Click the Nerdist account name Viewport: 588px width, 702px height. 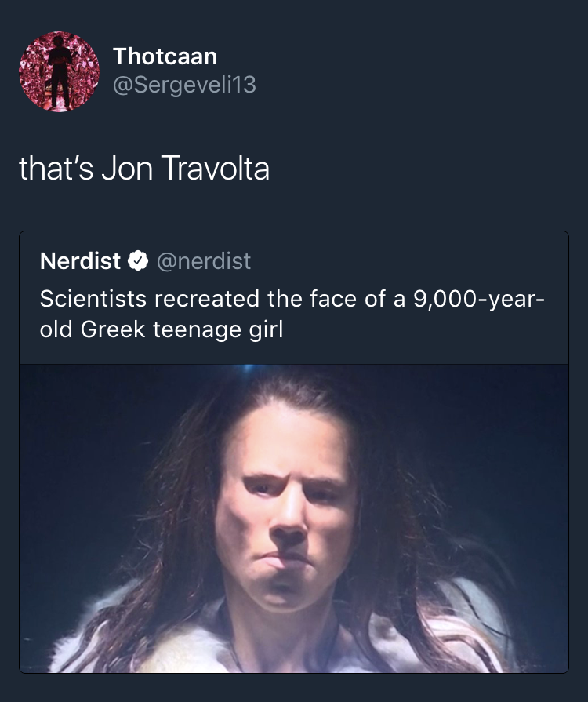(80, 261)
